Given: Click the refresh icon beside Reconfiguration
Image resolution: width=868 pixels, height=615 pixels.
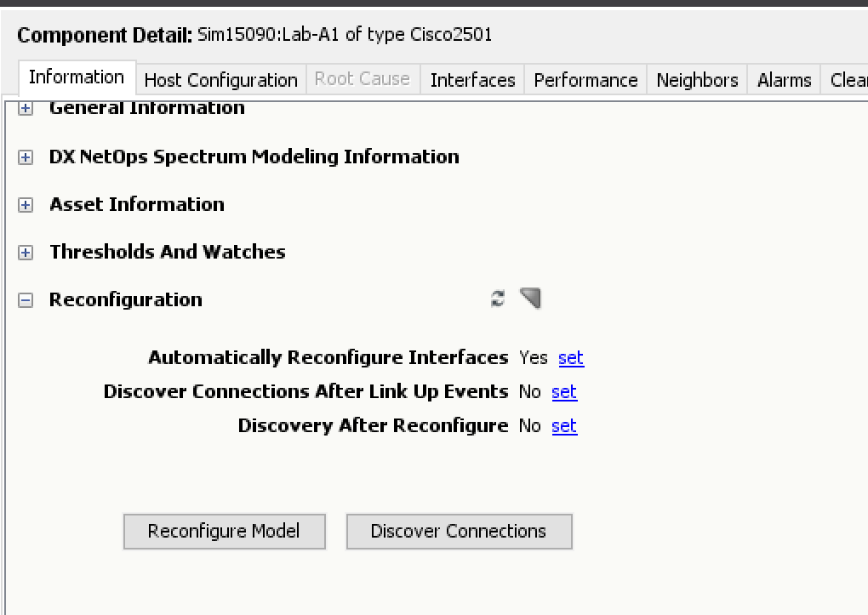Looking at the screenshot, I should tap(498, 299).
